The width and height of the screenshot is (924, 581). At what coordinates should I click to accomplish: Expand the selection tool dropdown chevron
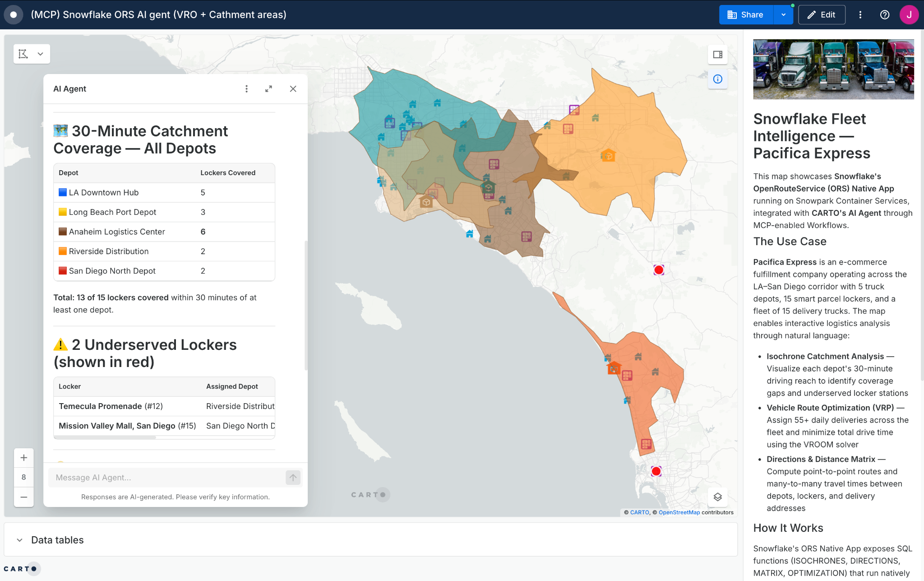[x=41, y=54]
